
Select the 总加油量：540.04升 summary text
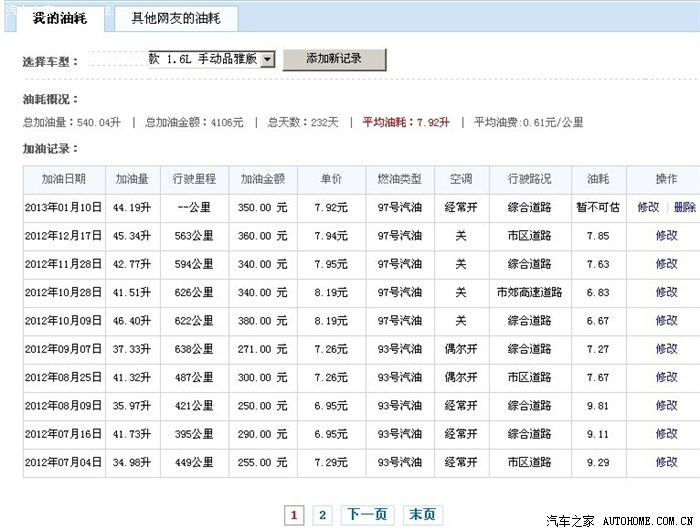pyautogui.click(x=72, y=122)
